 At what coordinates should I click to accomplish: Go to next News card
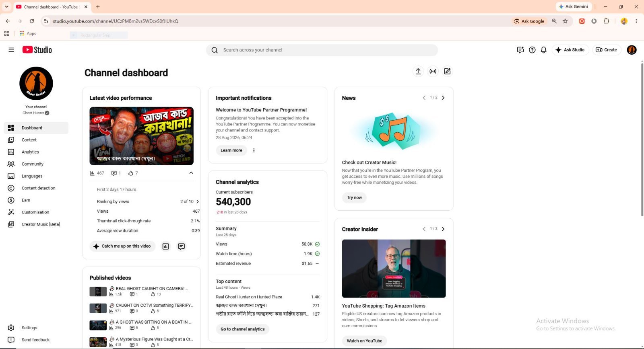click(x=443, y=98)
